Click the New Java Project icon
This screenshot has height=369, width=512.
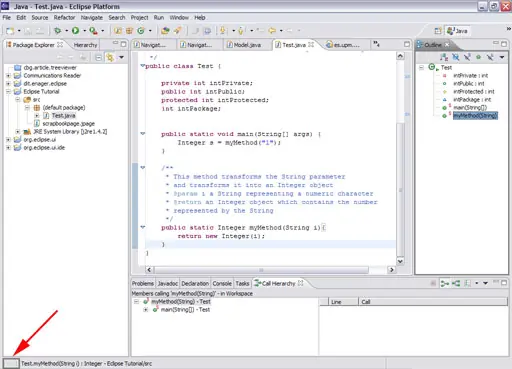118,31
